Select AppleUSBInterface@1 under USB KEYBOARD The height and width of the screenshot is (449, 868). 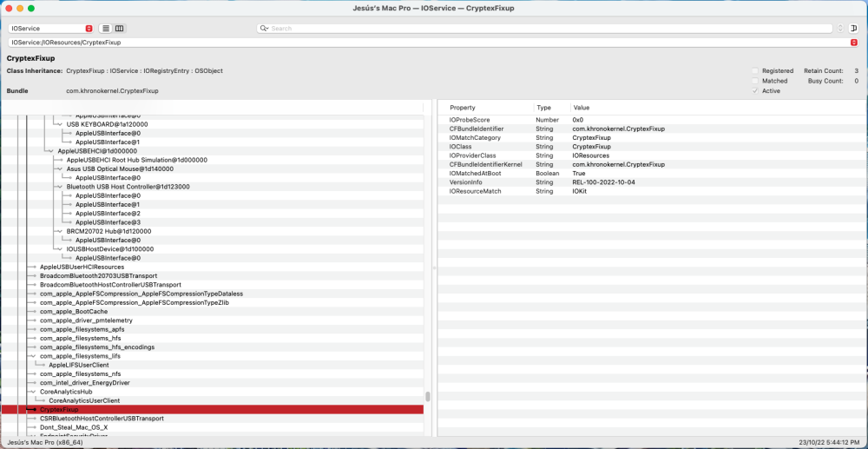point(108,142)
